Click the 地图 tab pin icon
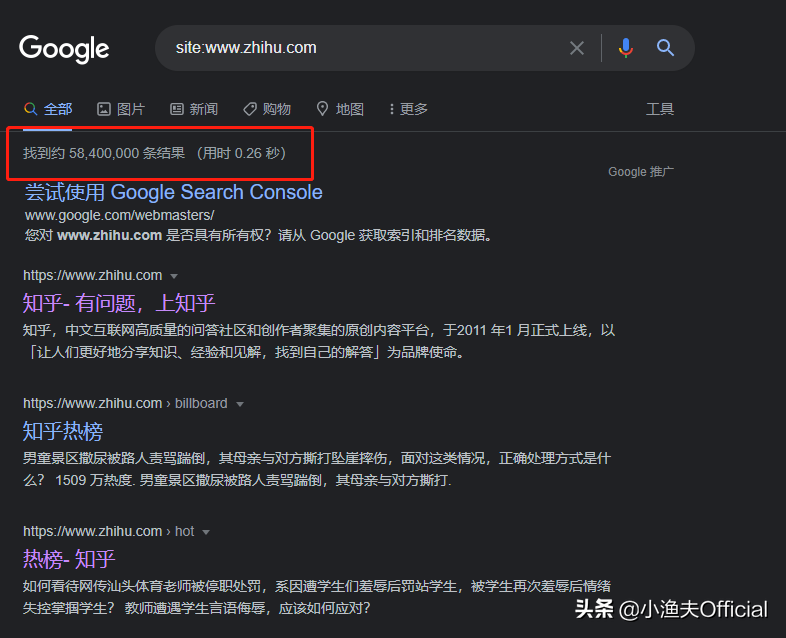The height and width of the screenshot is (638, 786). coord(322,108)
